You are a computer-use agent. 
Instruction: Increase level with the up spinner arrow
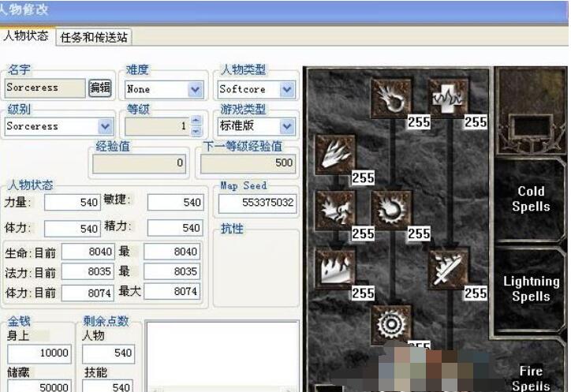click(x=196, y=121)
